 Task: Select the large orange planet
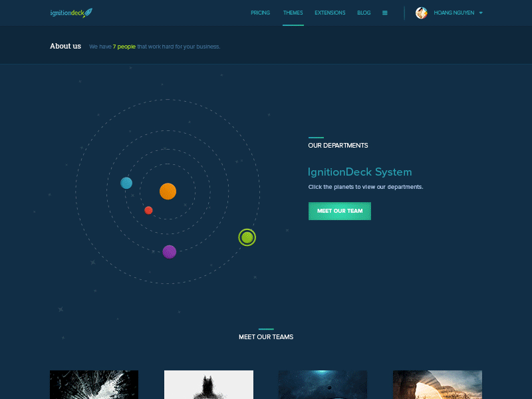[x=168, y=192]
